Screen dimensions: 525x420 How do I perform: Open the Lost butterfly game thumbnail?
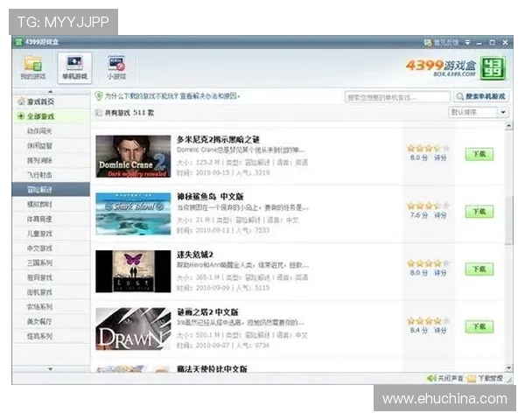click(133, 271)
